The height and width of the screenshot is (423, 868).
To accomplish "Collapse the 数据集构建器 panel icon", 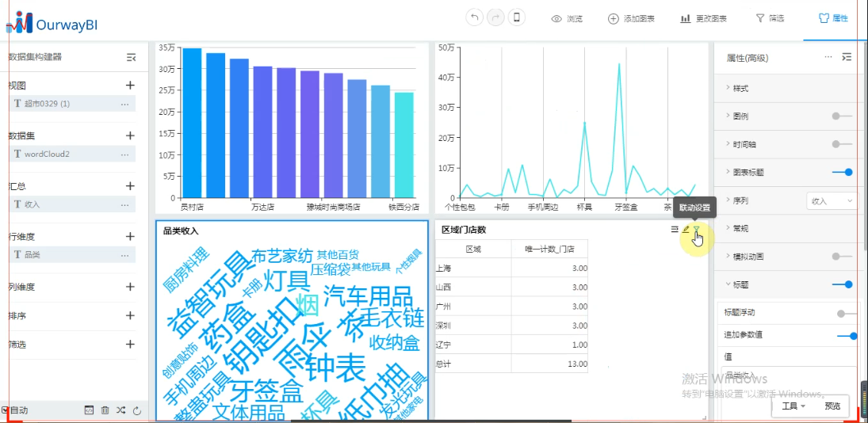I will pyautogui.click(x=132, y=57).
